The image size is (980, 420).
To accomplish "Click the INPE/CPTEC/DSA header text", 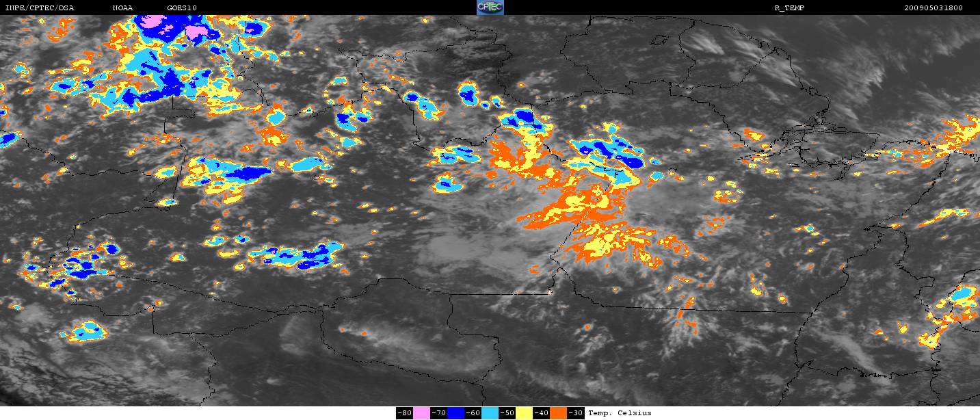I will pyautogui.click(x=40, y=8).
